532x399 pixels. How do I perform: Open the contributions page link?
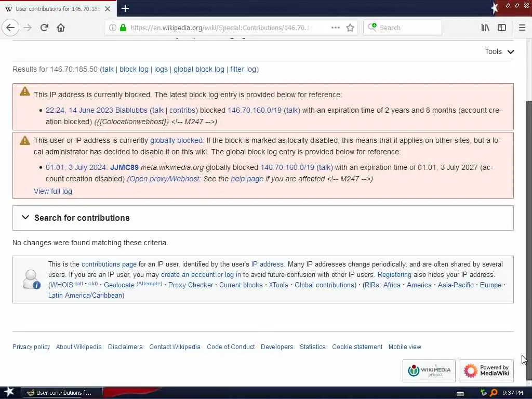tap(109, 264)
